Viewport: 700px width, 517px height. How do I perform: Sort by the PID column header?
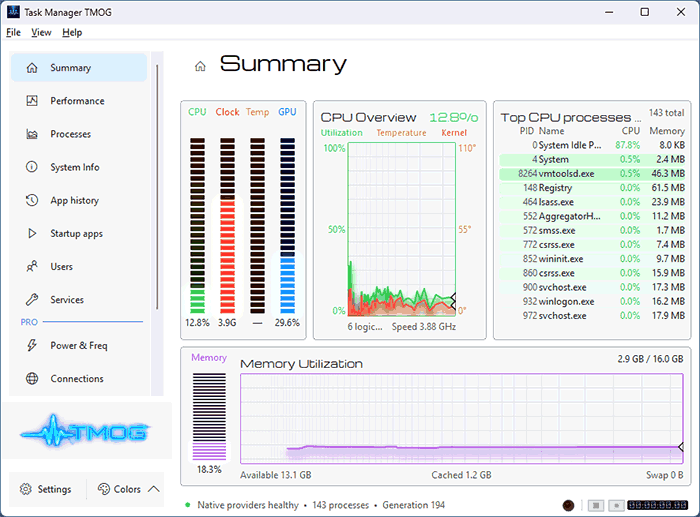click(x=527, y=131)
